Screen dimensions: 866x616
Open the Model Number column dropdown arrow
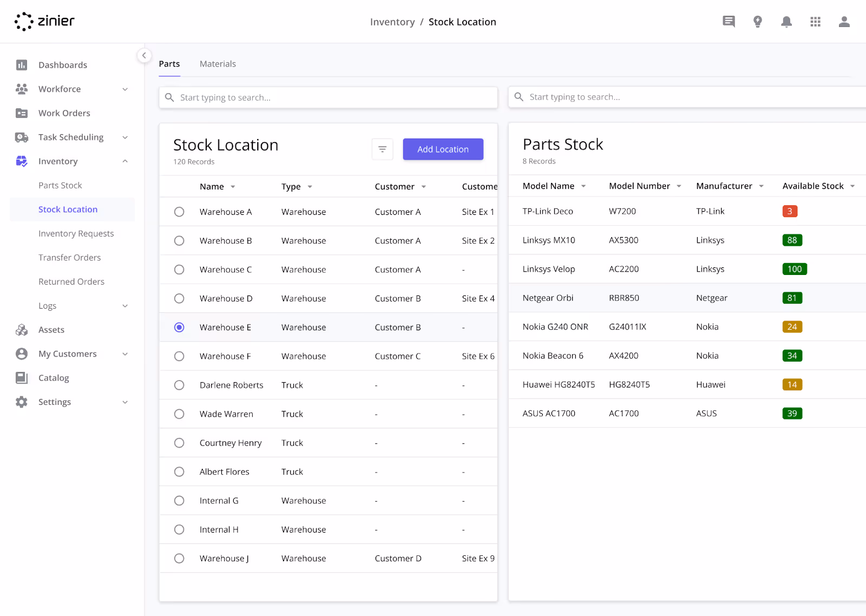coord(679,186)
